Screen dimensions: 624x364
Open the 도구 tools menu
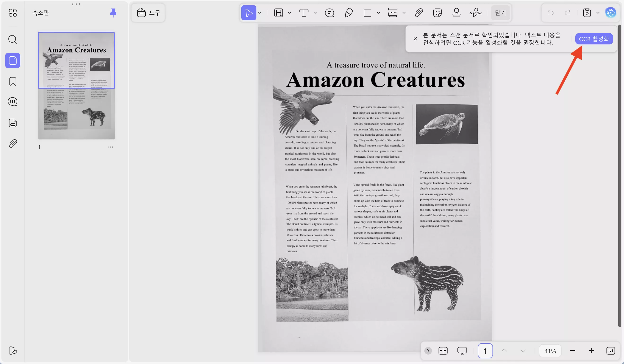point(148,13)
